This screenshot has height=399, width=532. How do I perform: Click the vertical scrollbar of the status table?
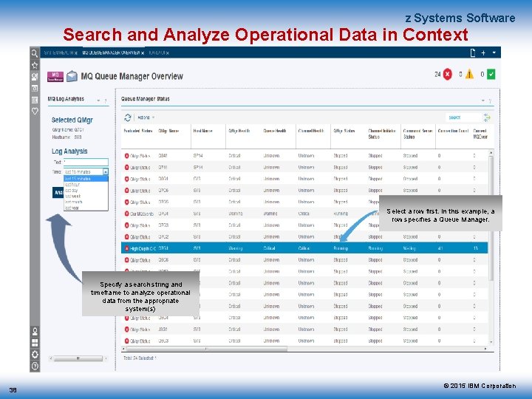click(x=491, y=218)
